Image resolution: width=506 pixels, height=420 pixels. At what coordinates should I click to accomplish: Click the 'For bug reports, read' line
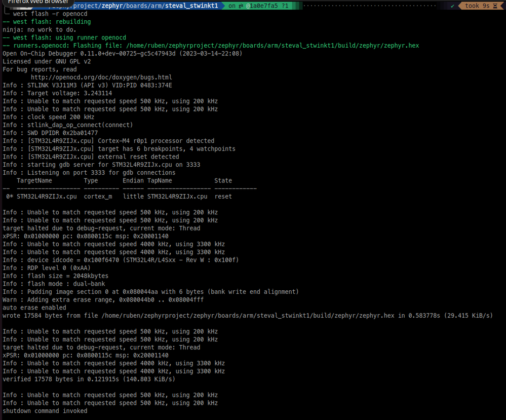40,69
